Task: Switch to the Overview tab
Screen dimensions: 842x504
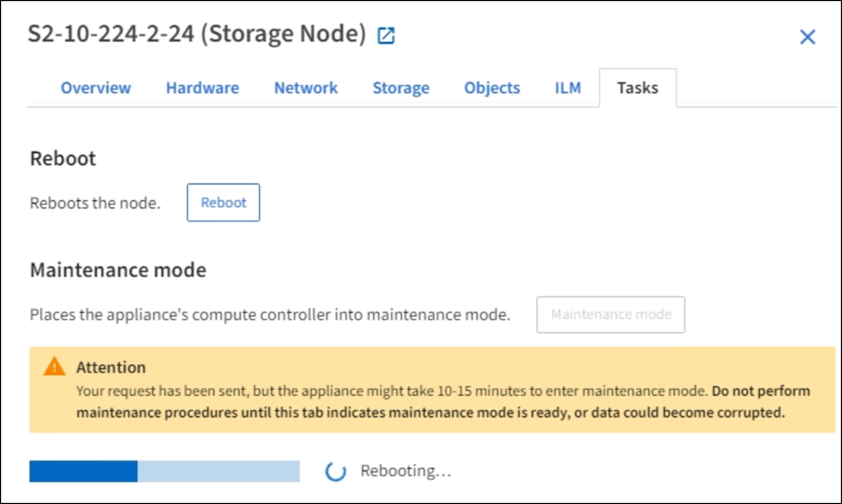Action: point(96,88)
